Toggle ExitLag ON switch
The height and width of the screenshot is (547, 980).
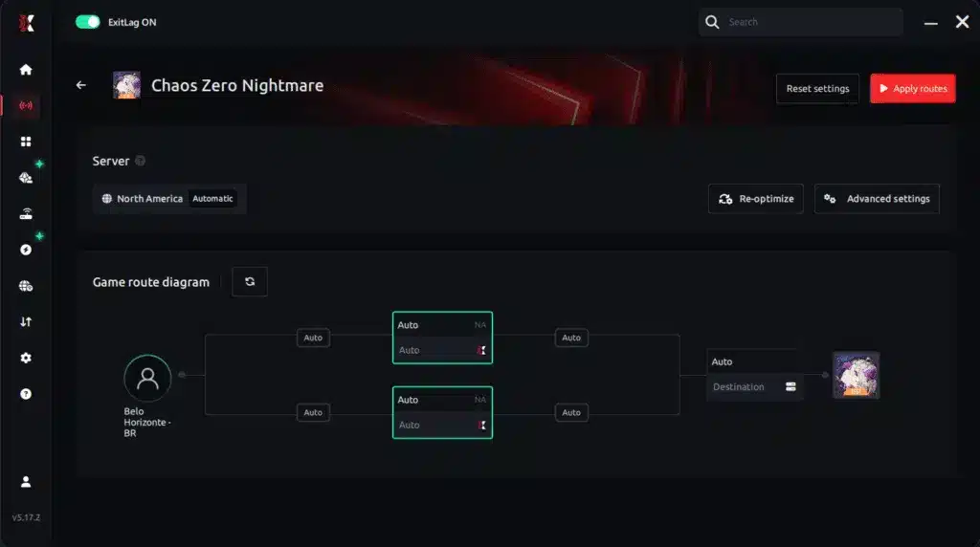[87, 22]
